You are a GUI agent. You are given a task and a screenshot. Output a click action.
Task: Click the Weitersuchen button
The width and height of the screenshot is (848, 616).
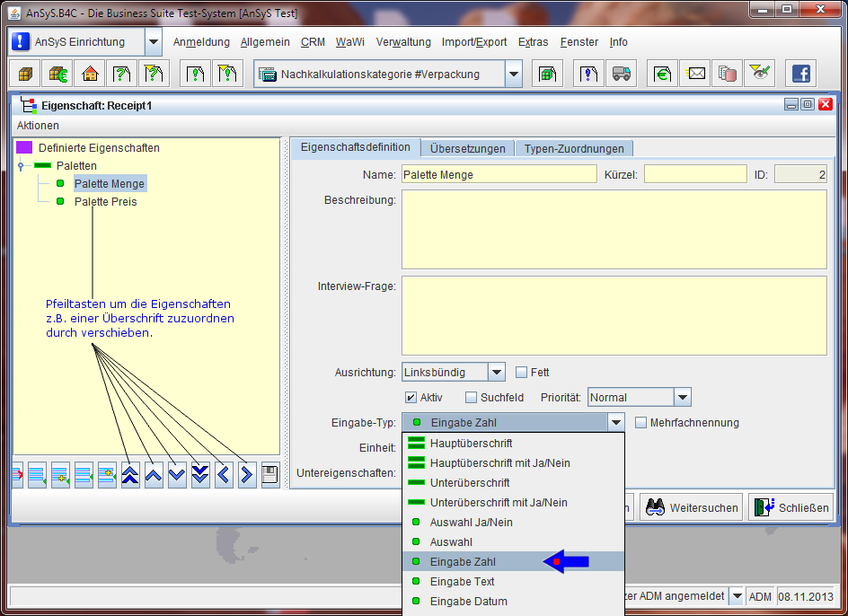(x=691, y=507)
